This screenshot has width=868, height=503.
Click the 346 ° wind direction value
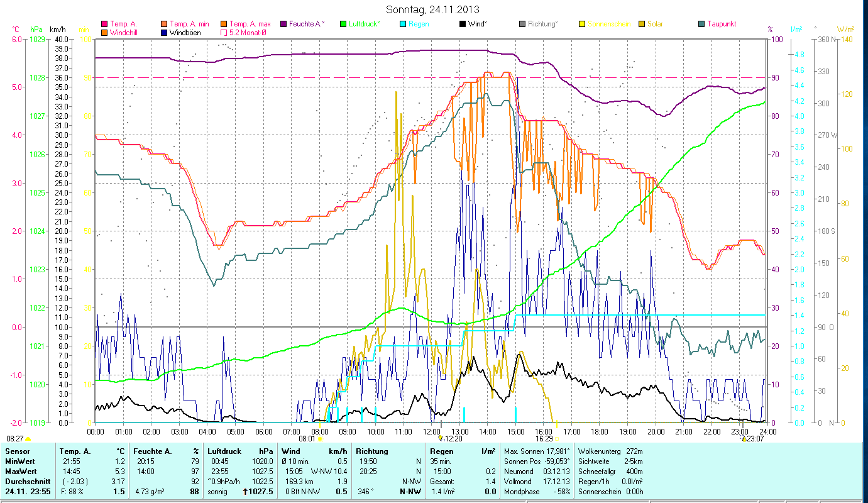(x=365, y=492)
